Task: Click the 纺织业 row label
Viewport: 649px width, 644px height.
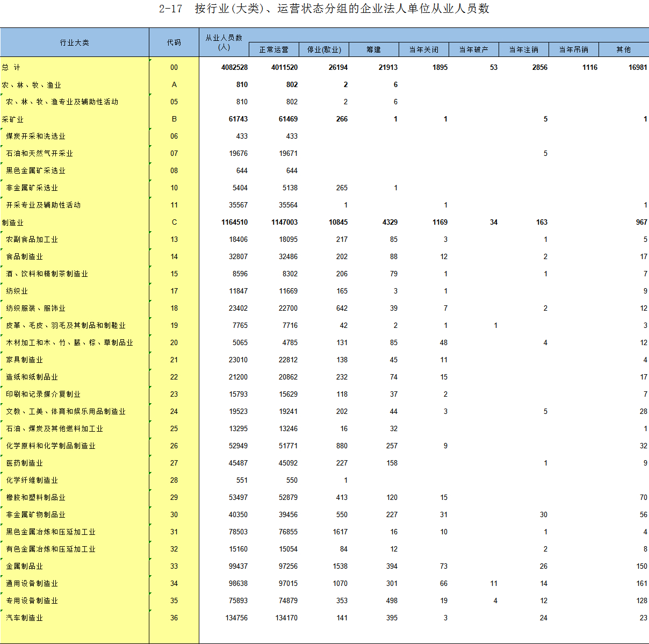Action: 17,291
